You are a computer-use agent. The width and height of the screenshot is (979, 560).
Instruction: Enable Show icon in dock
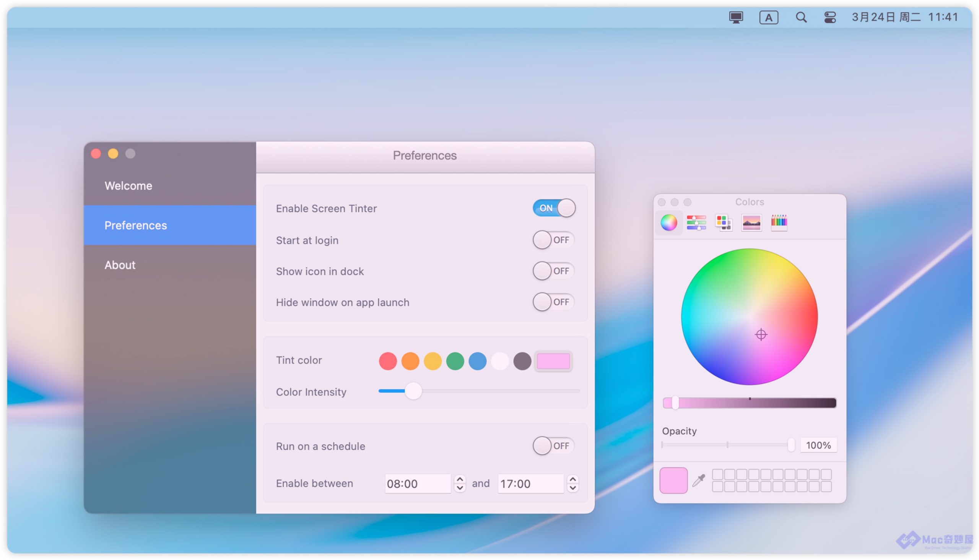(553, 271)
